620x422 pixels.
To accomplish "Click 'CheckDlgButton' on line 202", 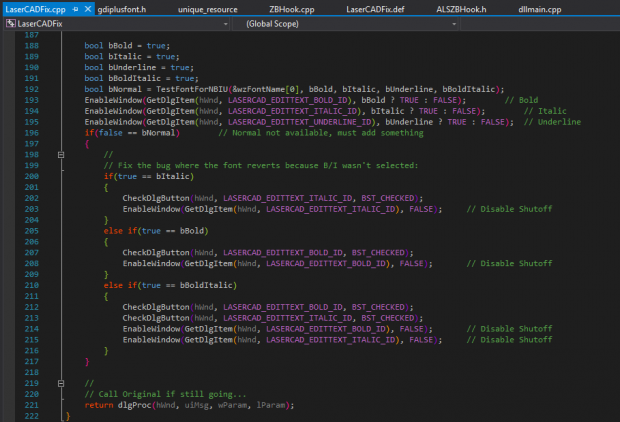I will 156,198.
